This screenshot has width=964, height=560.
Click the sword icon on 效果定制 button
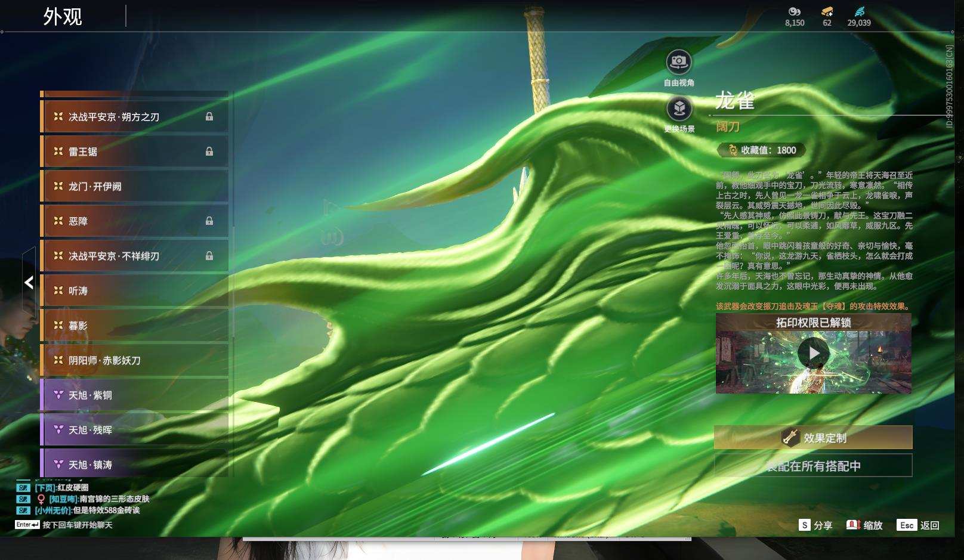click(790, 437)
